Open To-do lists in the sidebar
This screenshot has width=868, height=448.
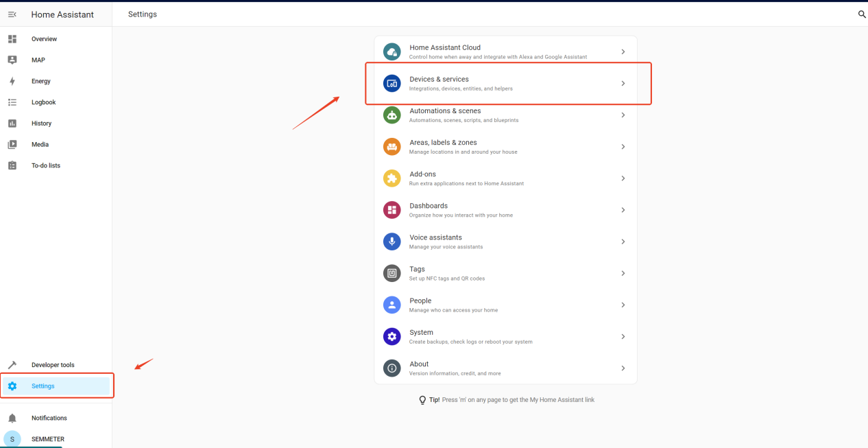tap(46, 165)
